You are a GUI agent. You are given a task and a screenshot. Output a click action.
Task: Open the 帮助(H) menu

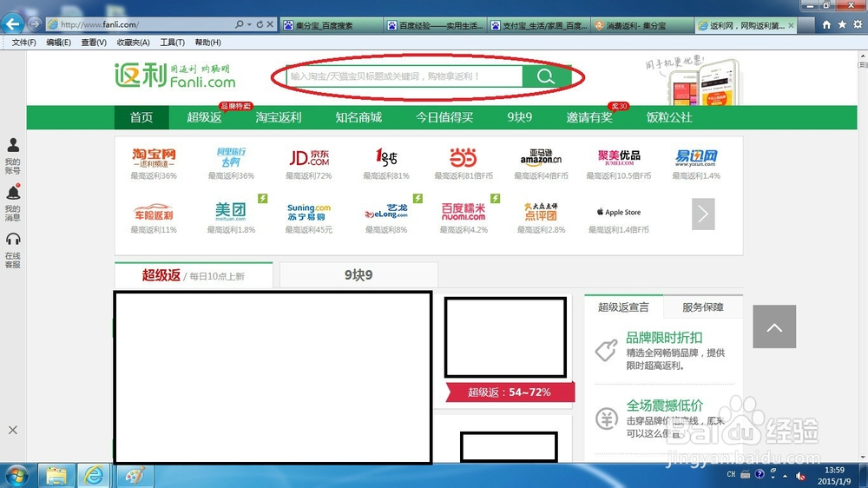(207, 43)
